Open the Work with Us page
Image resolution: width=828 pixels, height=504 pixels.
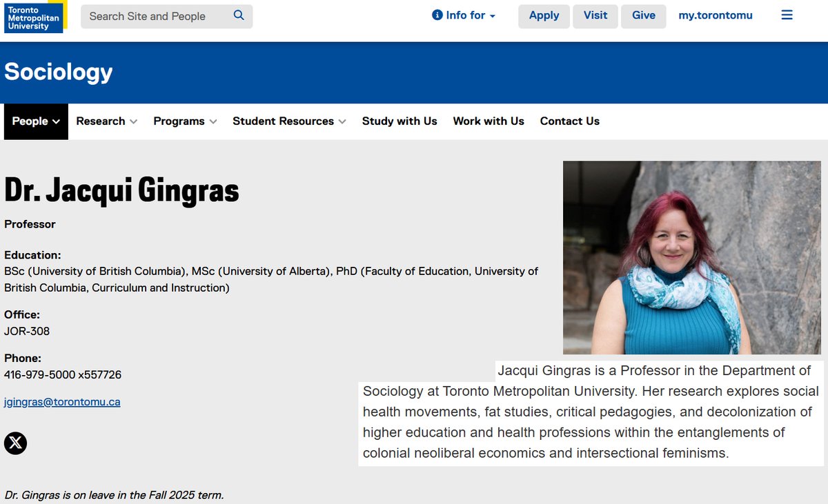click(489, 121)
